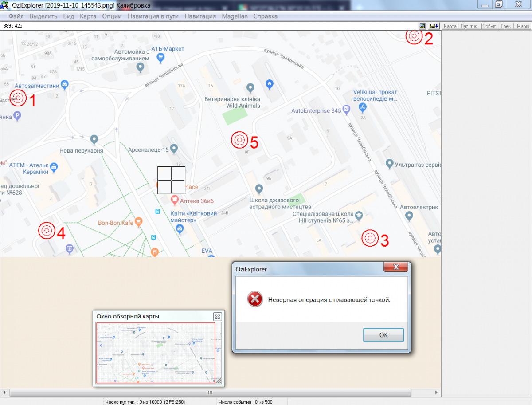The image size is (532, 405).
Task: Switch to the Событ tab
Action: click(489, 26)
